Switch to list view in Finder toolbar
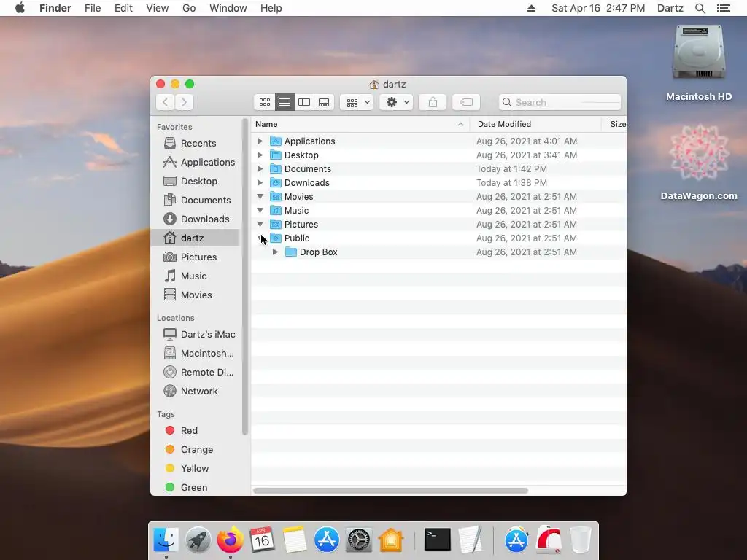 [x=285, y=102]
